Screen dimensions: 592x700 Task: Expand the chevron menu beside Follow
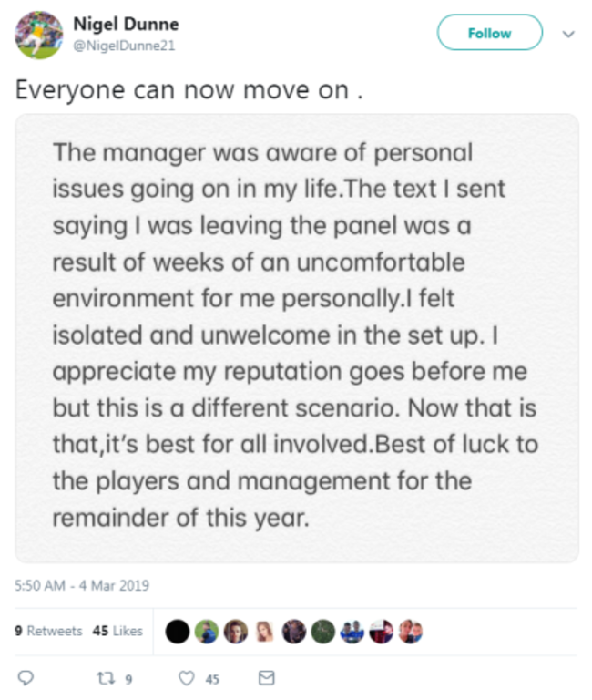(x=569, y=34)
